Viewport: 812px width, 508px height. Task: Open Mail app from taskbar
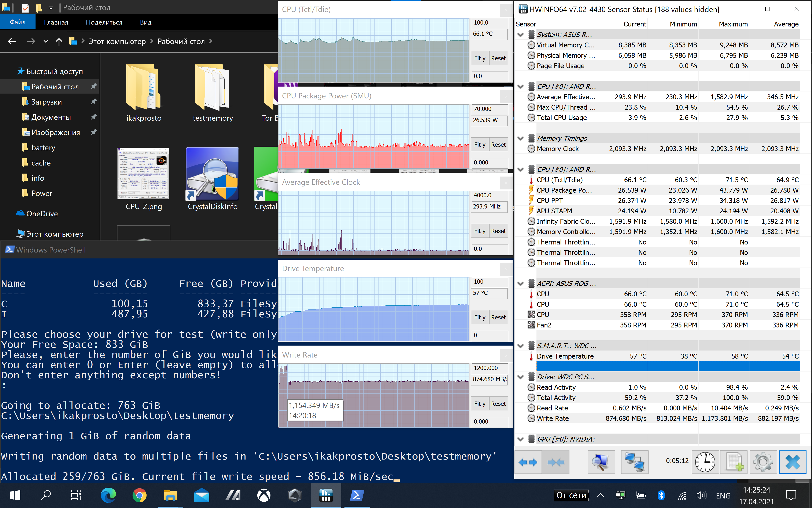tap(202, 495)
